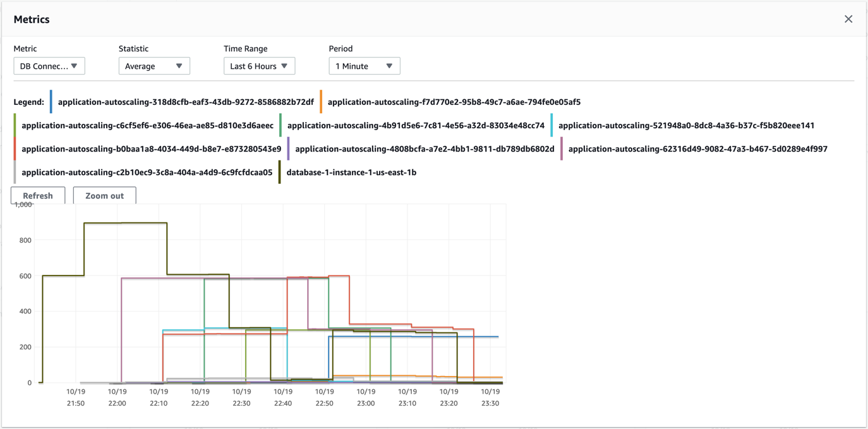Expand the Statistic dropdown set to Average
Image resolution: width=868 pixels, height=429 pixels.
pos(154,66)
